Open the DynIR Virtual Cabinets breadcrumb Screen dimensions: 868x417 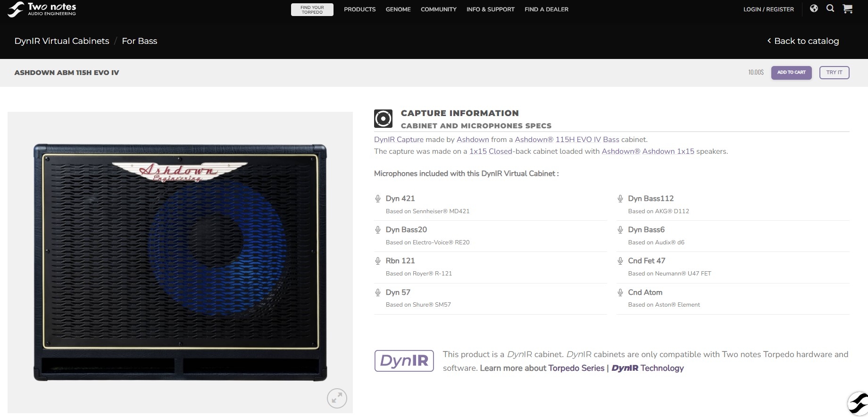coord(62,41)
